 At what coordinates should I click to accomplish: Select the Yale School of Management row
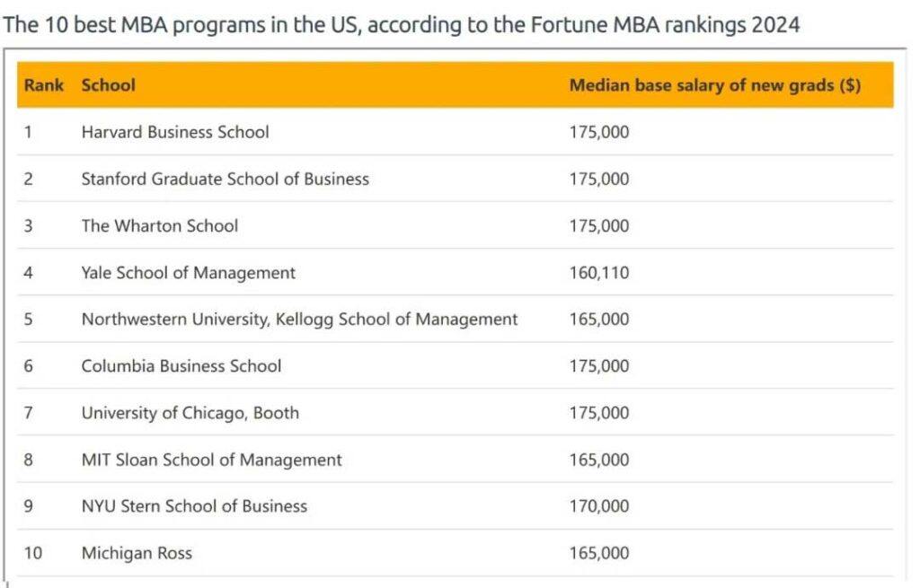pos(188,272)
